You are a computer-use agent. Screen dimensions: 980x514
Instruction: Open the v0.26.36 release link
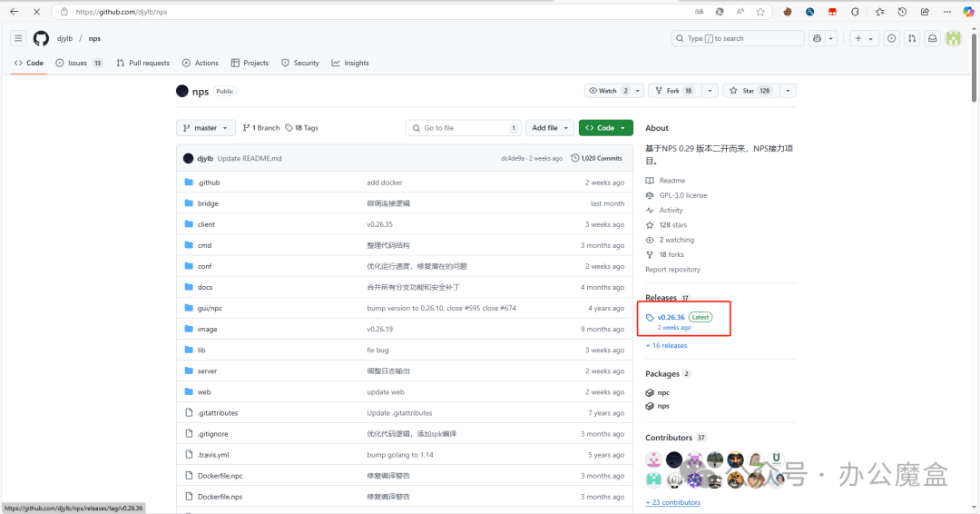(671, 317)
